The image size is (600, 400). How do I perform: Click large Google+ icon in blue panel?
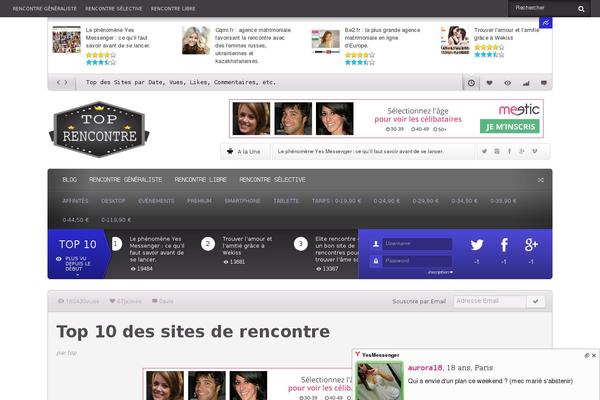tap(531, 245)
